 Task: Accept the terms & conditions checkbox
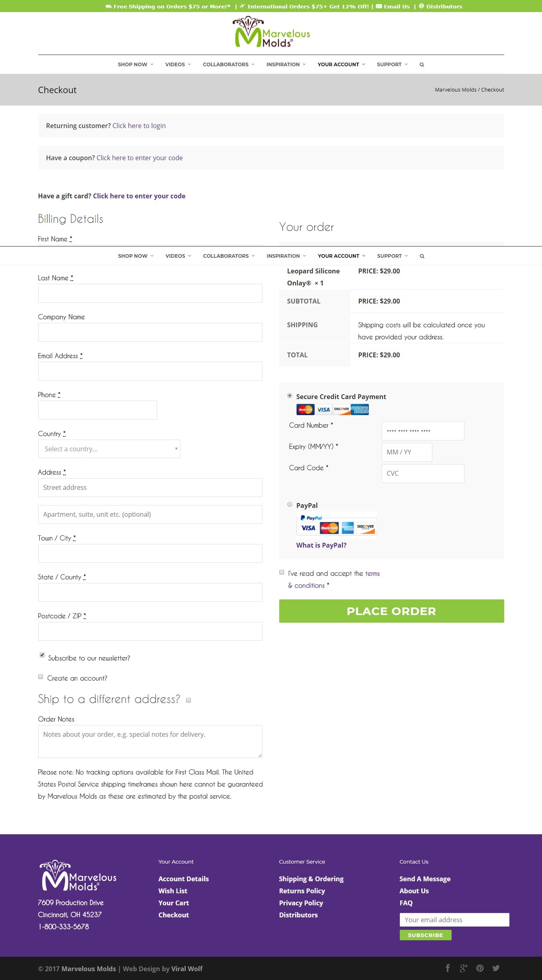[282, 573]
